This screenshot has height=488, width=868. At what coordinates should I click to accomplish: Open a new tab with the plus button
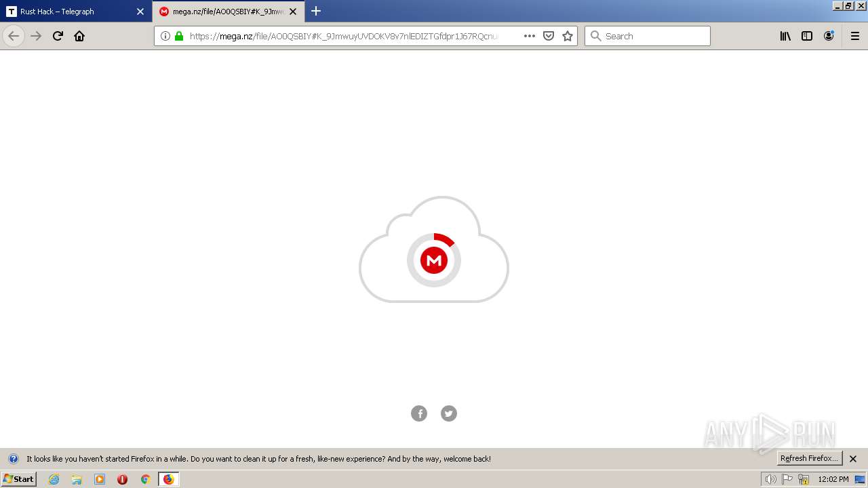(316, 11)
